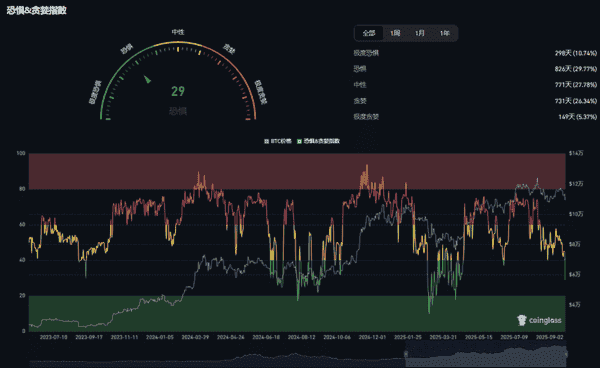Screen dimensions: 600x368
Task: Click the 2024-02-29 date on the x-axis
Action: pos(195,337)
